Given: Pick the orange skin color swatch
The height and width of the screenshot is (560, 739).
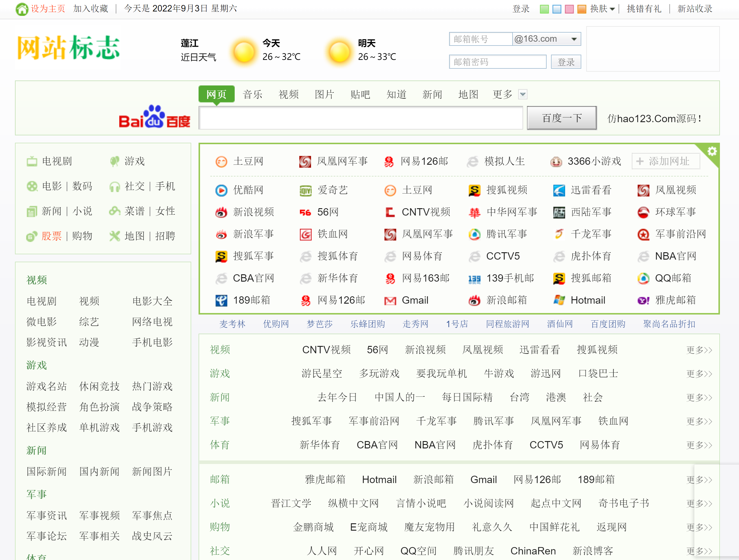Looking at the screenshot, I should point(582,9).
